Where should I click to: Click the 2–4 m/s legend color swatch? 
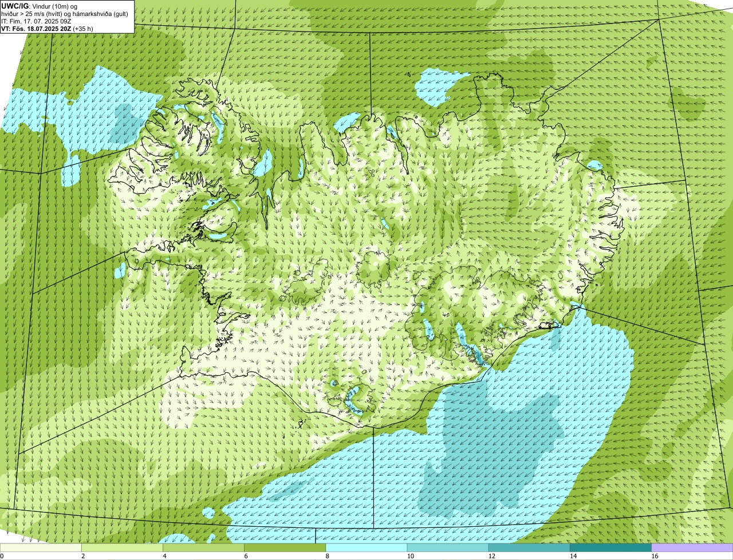122,548
